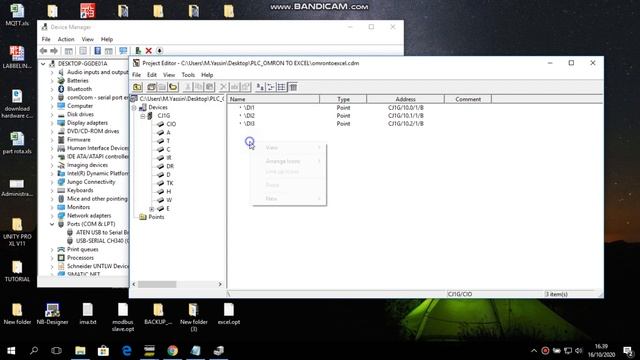Collapse the Ports (COM & LPT) category
The height and width of the screenshot is (360, 640).
click(52, 224)
